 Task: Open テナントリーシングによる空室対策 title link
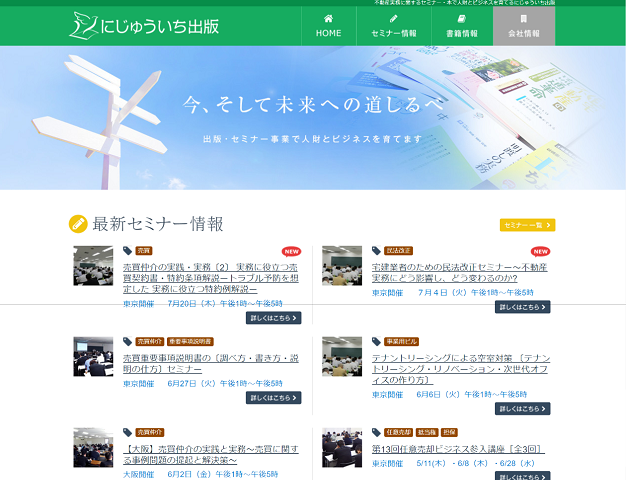(x=461, y=369)
